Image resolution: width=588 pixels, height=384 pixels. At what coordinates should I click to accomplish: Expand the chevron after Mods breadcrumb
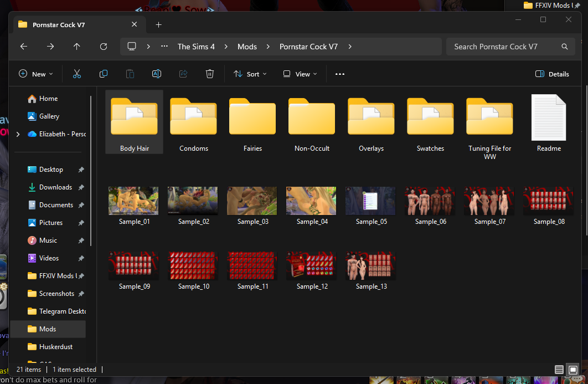tap(268, 47)
